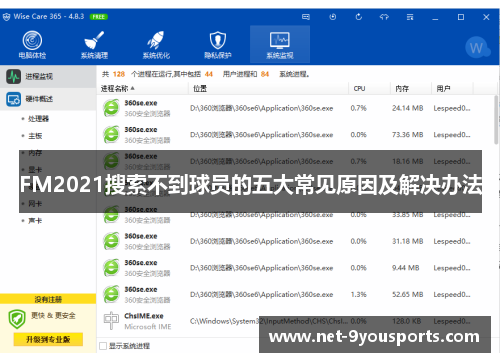This screenshot has width=500, height=362.
Task: Toggle 显示系统进程 checkbox
Action: pos(103,346)
